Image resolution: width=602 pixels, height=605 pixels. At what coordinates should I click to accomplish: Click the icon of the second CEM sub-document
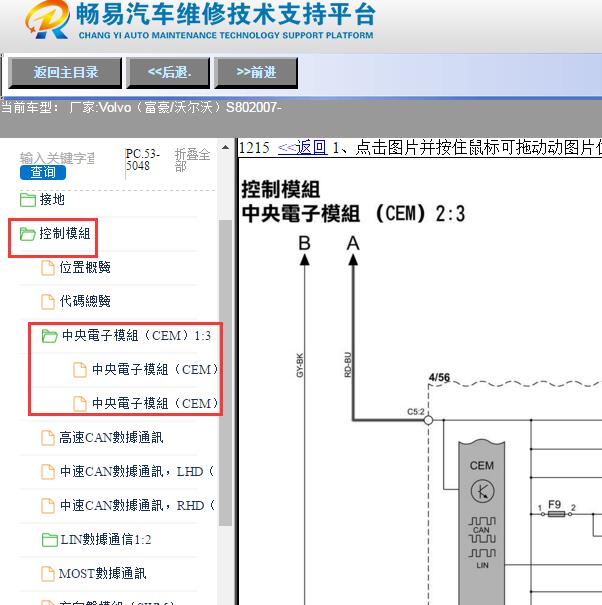(80, 404)
